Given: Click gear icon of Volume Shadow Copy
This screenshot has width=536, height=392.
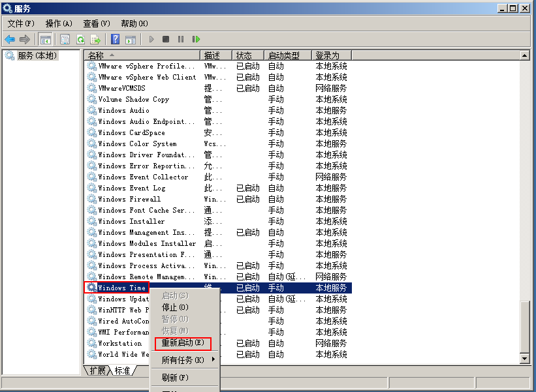Looking at the screenshot, I should click(x=91, y=99).
